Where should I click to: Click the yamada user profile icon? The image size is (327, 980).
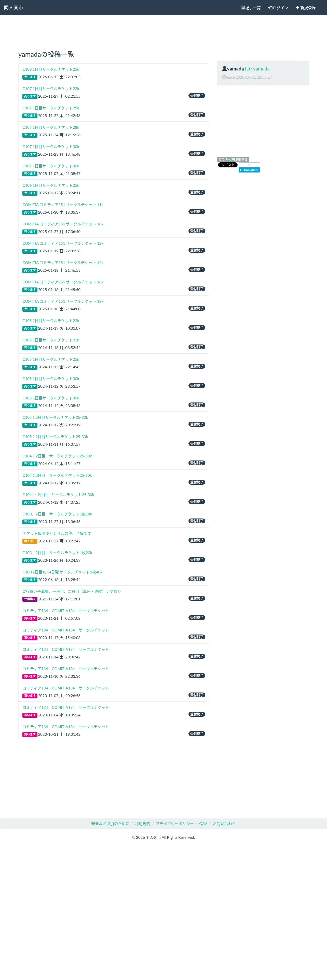224,68
